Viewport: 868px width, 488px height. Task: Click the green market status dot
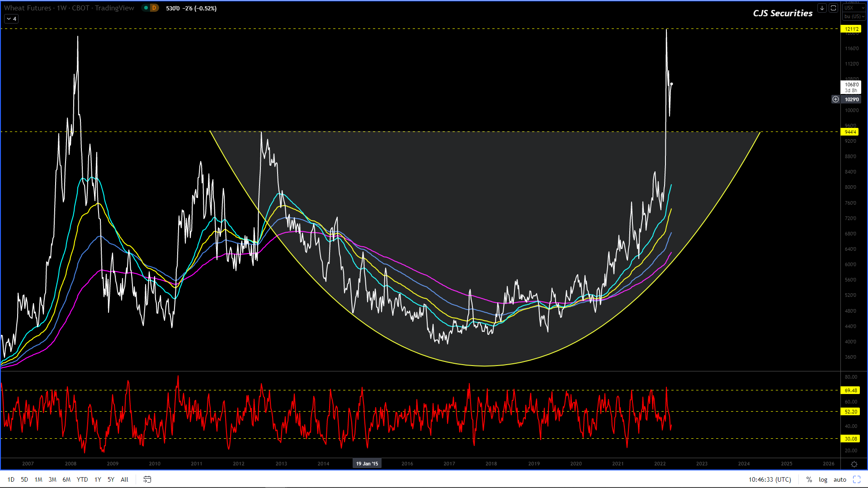[x=146, y=8]
